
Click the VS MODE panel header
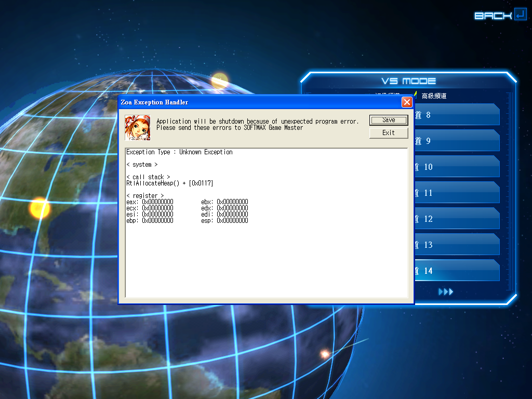point(408,81)
